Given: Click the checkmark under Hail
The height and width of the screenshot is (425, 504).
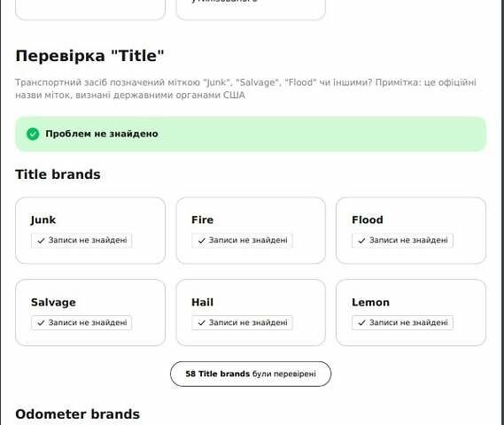Looking at the screenshot, I should (202, 323).
